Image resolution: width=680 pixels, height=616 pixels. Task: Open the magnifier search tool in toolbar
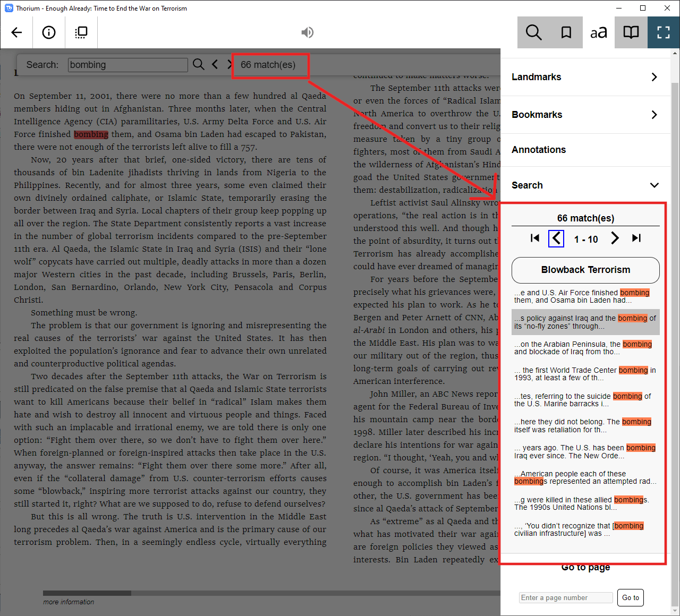(533, 32)
